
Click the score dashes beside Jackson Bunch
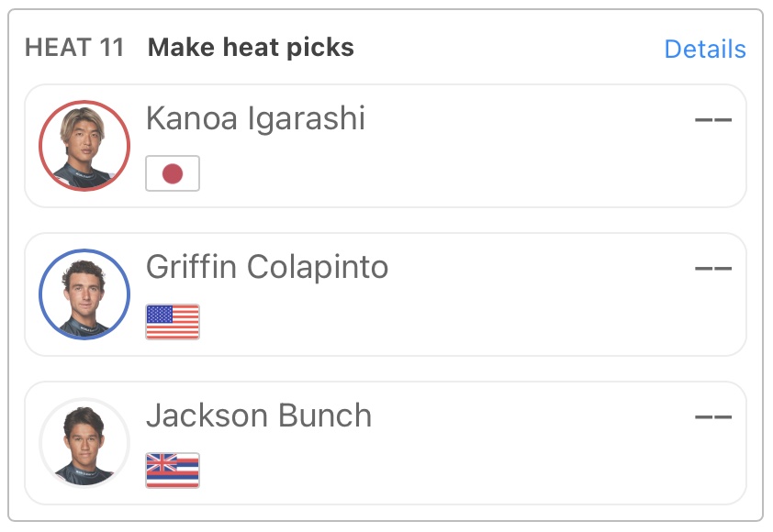pyautogui.click(x=713, y=417)
